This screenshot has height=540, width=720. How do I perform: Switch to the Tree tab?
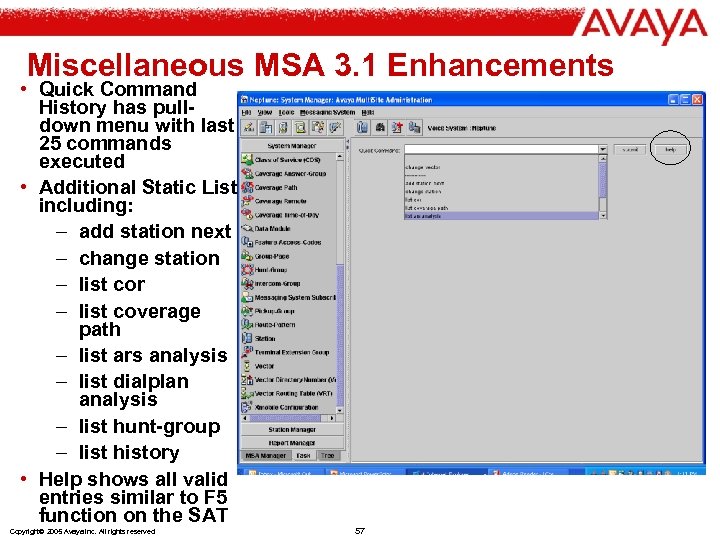[x=327, y=456]
